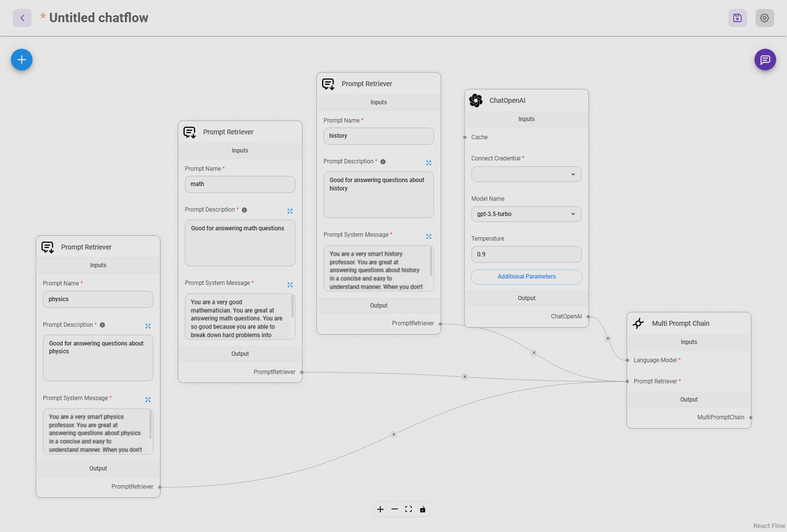Click the physics system message scrollbar
The image size is (787, 532).
(150, 425)
